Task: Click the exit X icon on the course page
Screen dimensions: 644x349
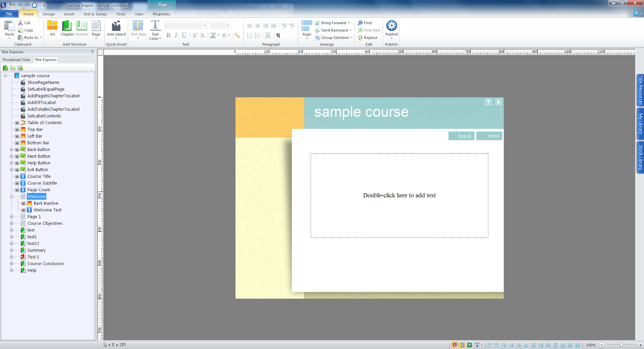Action: (x=498, y=102)
